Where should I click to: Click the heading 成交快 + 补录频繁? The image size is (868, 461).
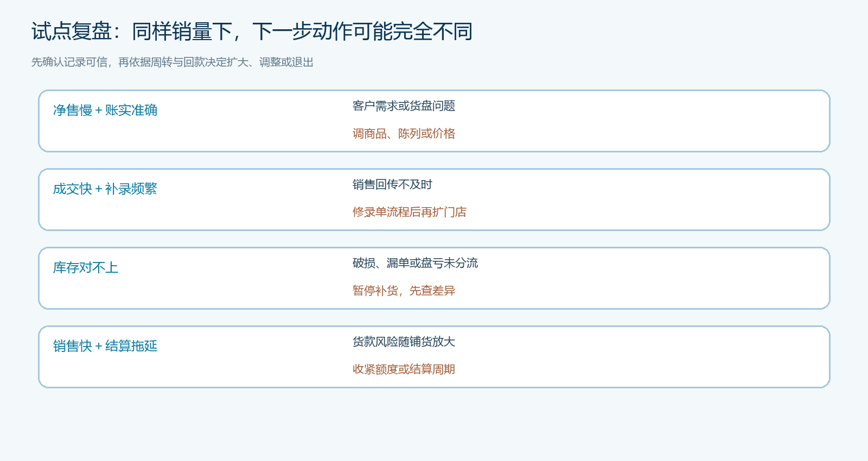105,189
